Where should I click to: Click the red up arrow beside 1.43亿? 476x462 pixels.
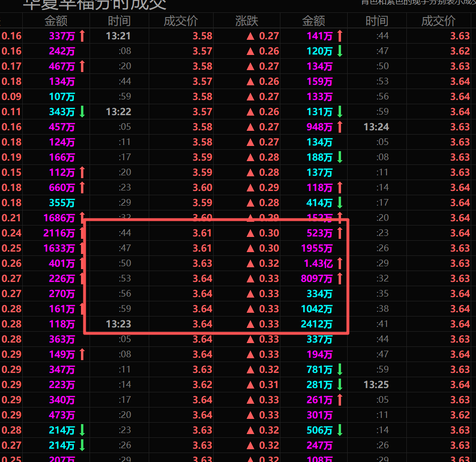pos(340,263)
